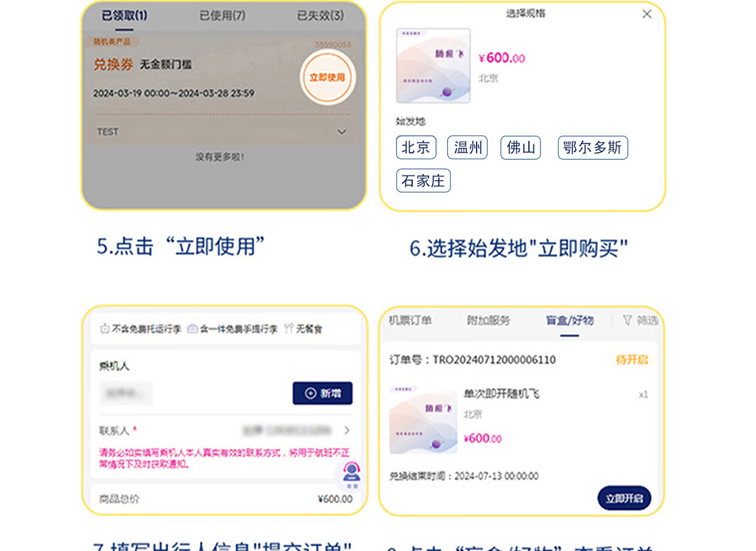Image resolution: width=756 pixels, height=551 pixels.
Task: Choose 北京 as departure city
Action: point(416,147)
